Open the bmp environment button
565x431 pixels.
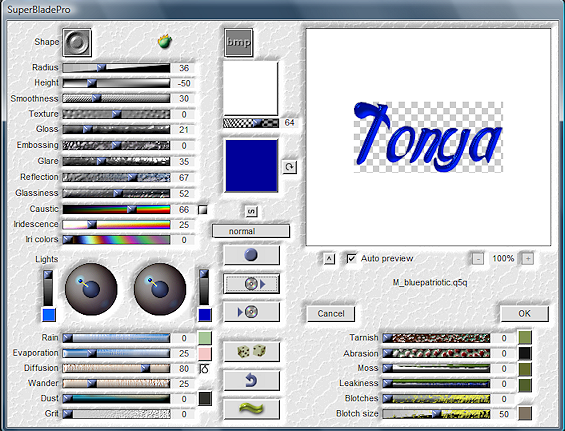[239, 43]
